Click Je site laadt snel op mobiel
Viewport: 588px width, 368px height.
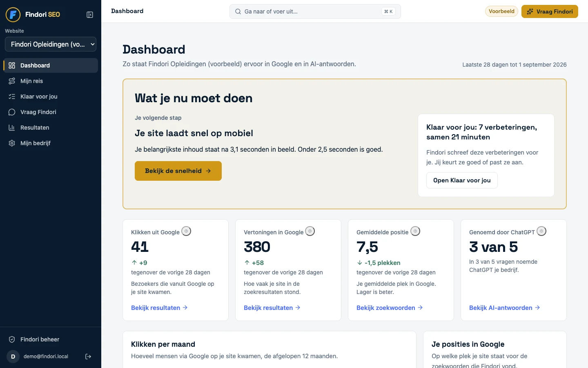[x=194, y=133]
